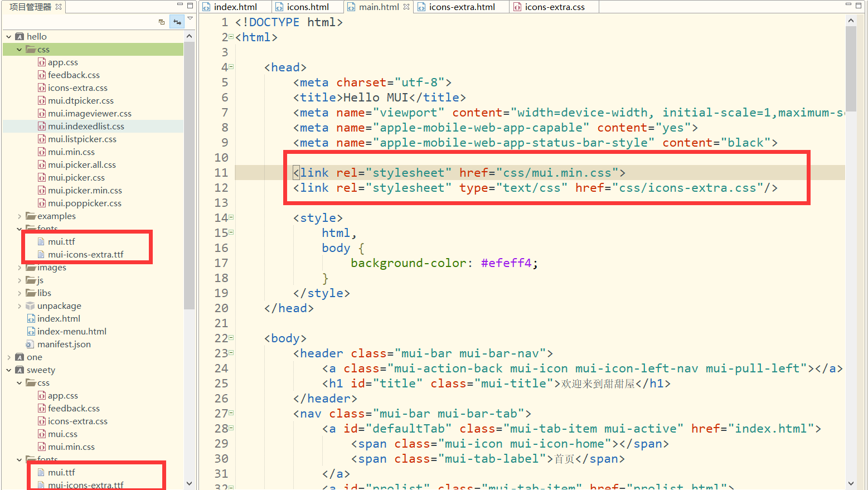Expand the images folder
The height and width of the screenshot is (490, 868).
pos(20,268)
